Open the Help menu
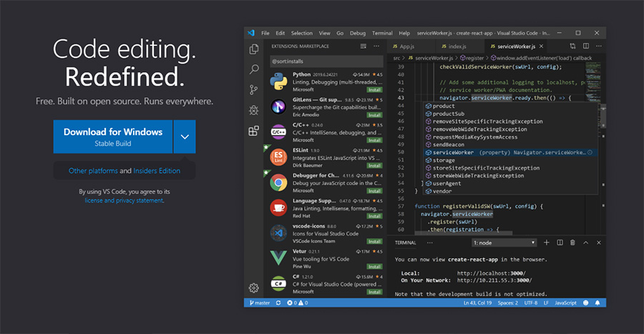Screen dimensions: 644x334 [404, 33]
